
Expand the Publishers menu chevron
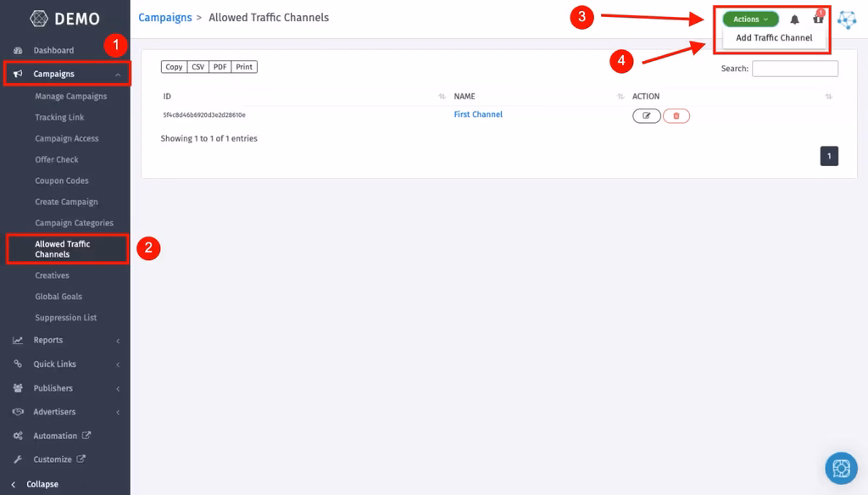pyautogui.click(x=118, y=389)
